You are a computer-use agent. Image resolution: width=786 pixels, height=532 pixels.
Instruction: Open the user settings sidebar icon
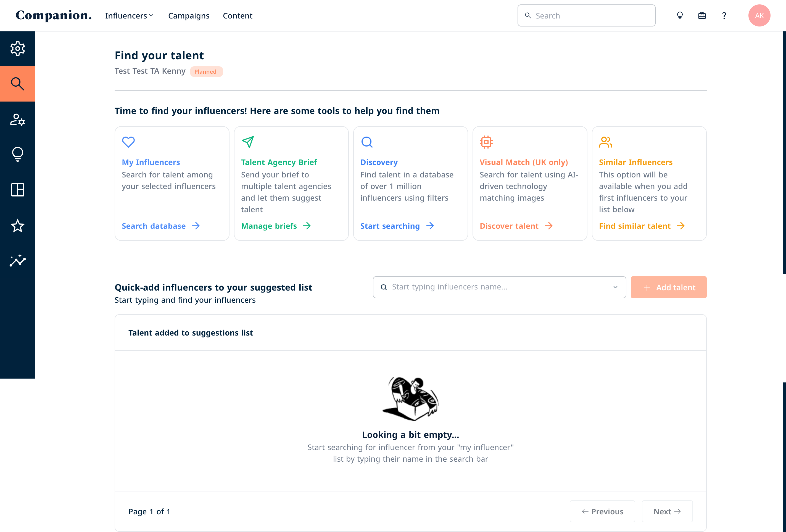18,120
